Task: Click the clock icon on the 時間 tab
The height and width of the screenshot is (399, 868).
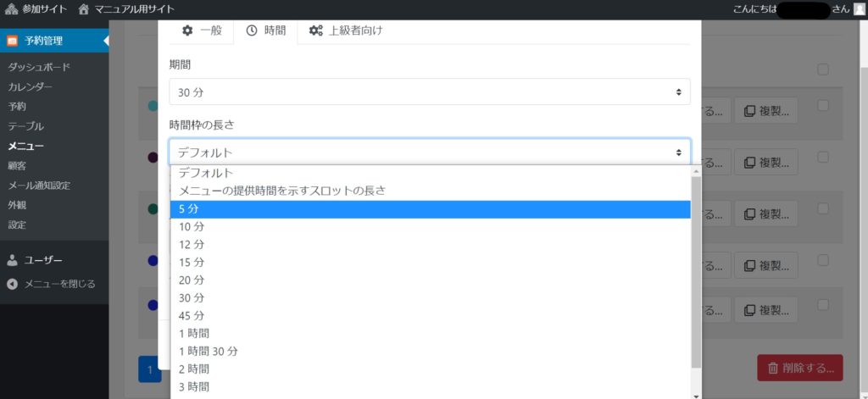Action: pyautogui.click(x=252, y=30)
